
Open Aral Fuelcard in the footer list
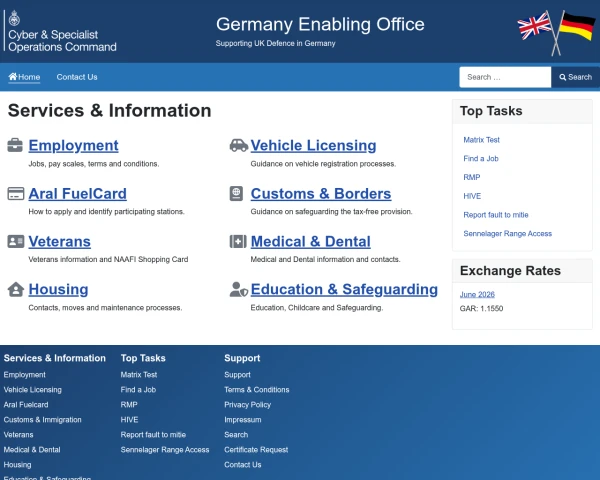pos(26,405)
